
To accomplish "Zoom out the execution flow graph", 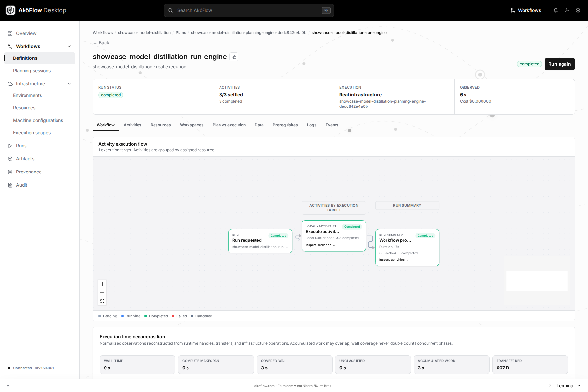I will pos(102,292).
